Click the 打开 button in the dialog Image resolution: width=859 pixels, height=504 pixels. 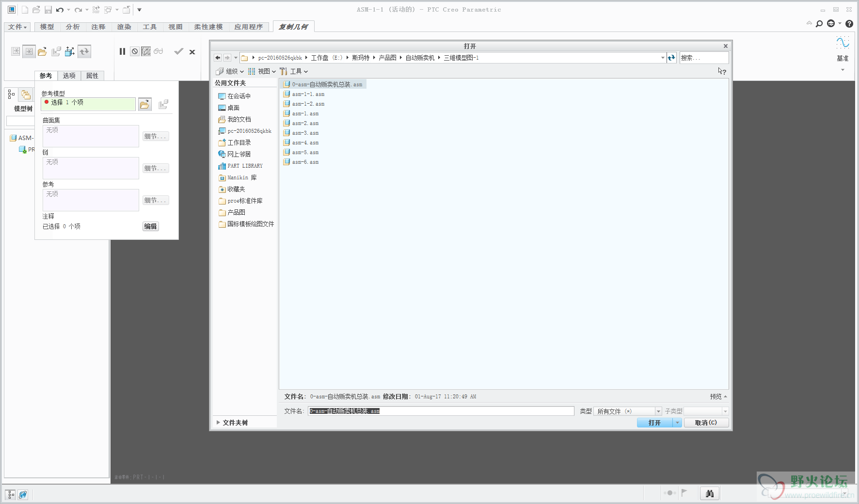pyautogui.click(x=654, y=423)
